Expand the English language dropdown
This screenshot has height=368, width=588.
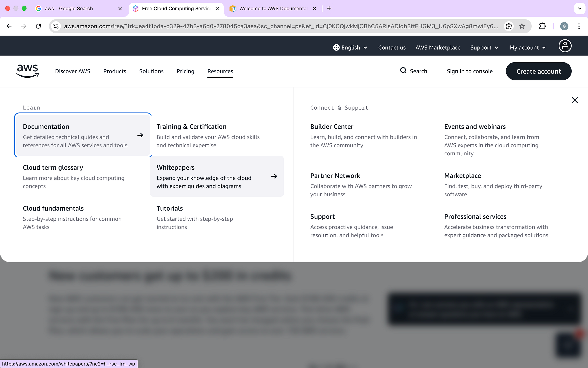[350, 48]
